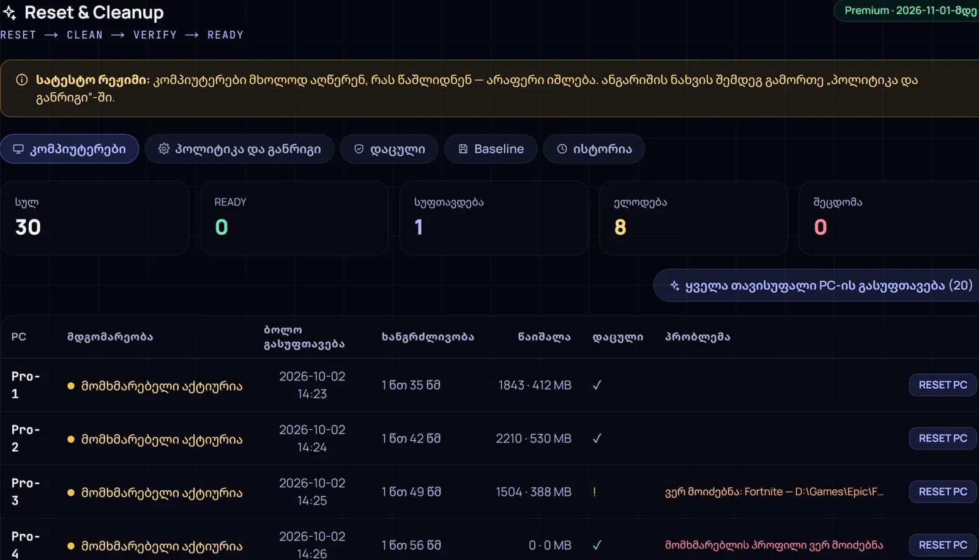Image resolution: width=979 pixels, height=560 pixels.
Task: Click the ბოლო გასუფთავება column header
Action: click(304, 337)
